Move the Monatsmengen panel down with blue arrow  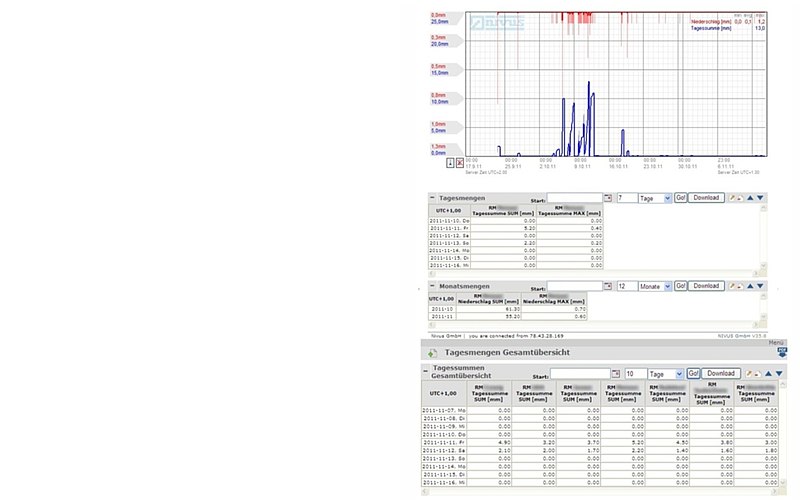(x=760, y=286)
